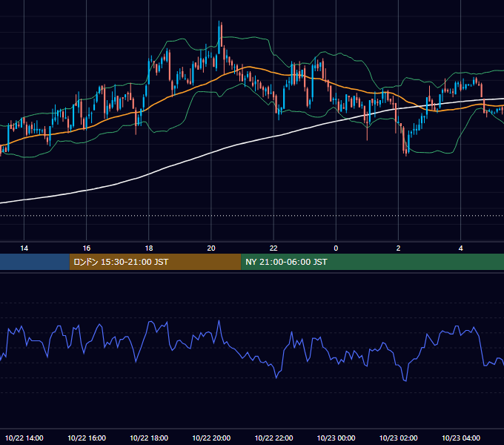
Task: Click the 20 hour label on the price chart axis
Action: click(x=211, y=248)
